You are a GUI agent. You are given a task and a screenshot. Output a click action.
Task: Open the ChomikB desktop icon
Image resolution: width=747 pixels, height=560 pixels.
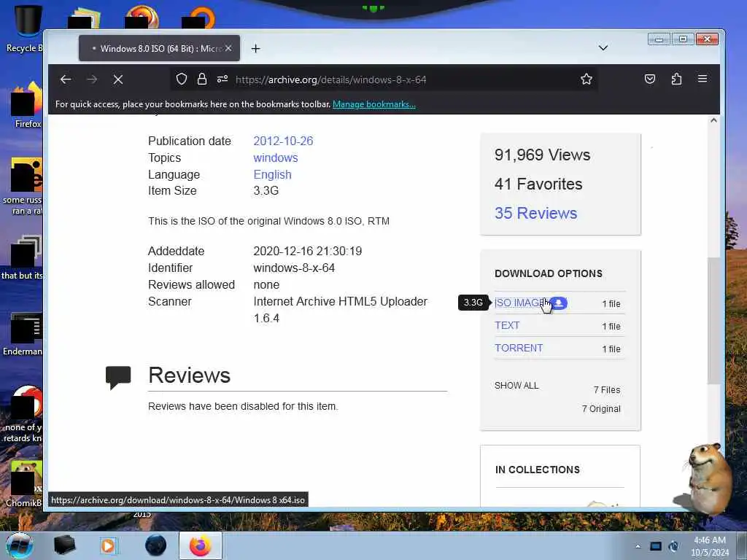pos(24,483)
